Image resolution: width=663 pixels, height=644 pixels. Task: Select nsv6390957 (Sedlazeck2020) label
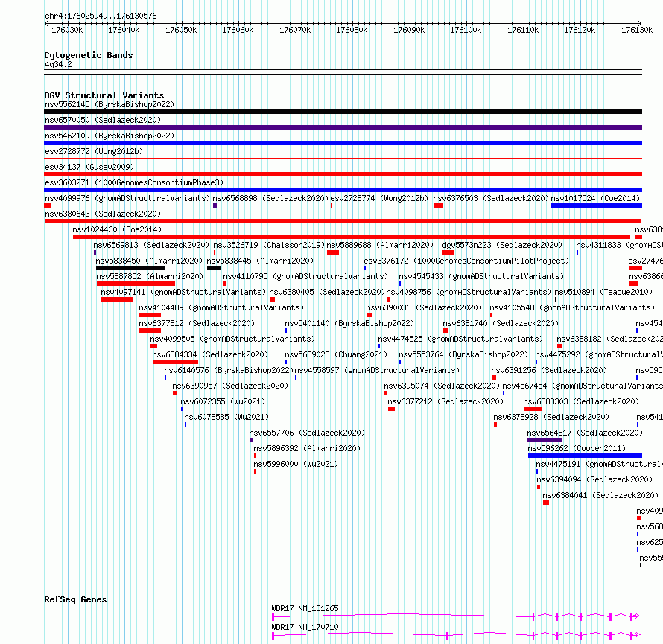tap(230, 386)
